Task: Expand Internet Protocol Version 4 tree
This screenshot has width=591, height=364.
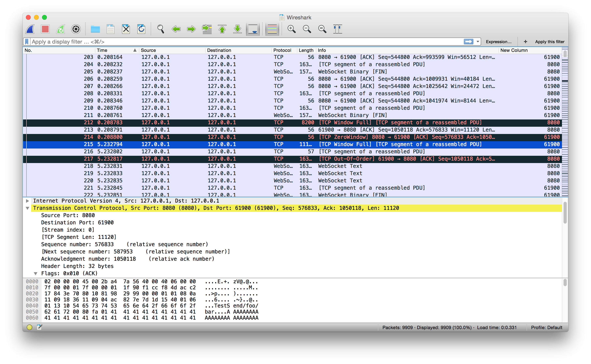Action: 27,201
